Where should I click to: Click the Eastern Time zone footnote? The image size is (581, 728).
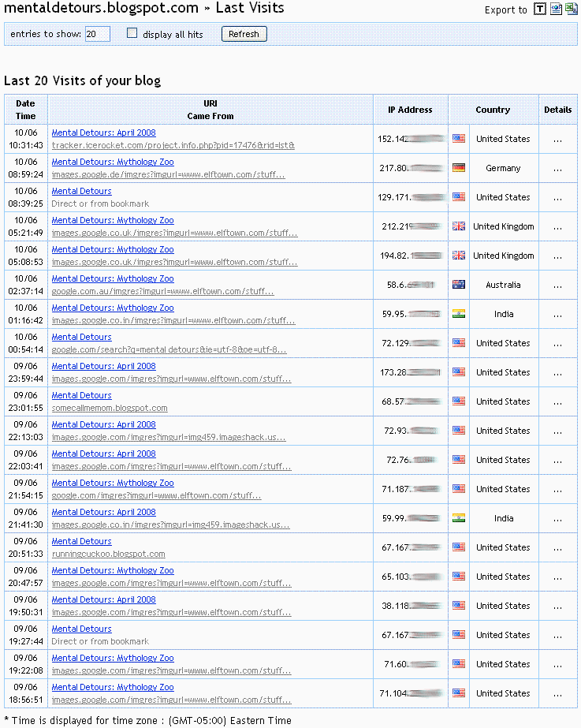tap(148, 721)
